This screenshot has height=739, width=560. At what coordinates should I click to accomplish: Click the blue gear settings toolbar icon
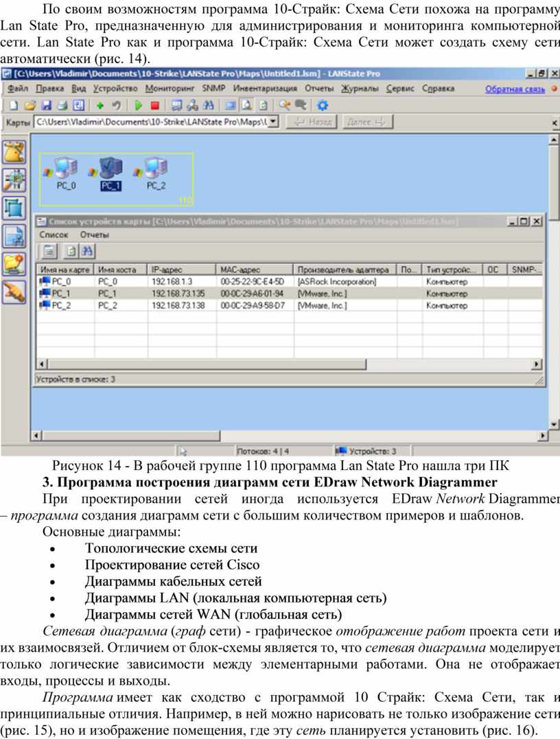click(x=323, y=106)
